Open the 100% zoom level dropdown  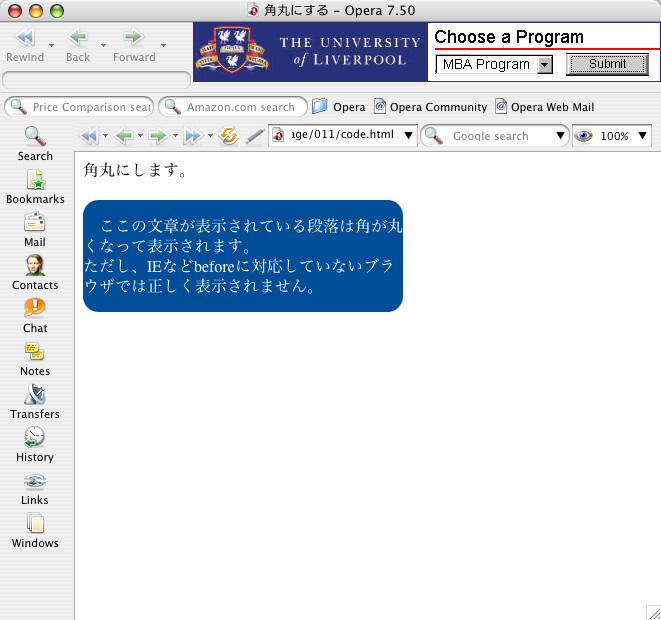click(x=642, y=136)
